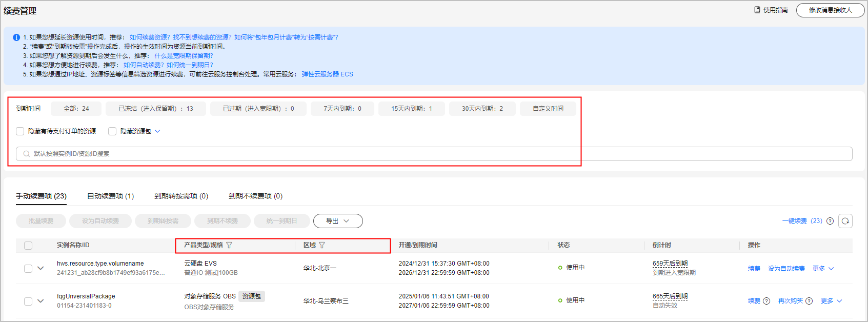Select checkbox for hws.resource.type.volumename row
Image resolution: width=868 pixels, height=322 pixels.
tap(28, 268)
